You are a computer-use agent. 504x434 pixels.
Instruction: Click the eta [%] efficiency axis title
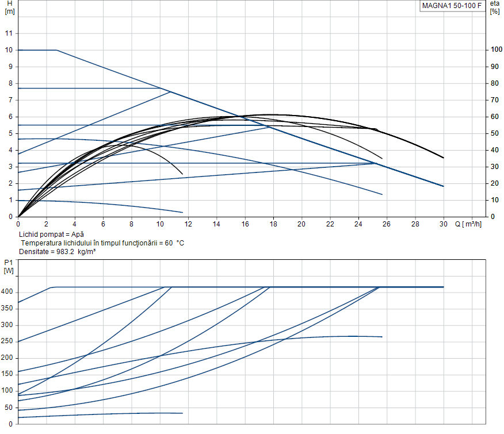[494, 7]
